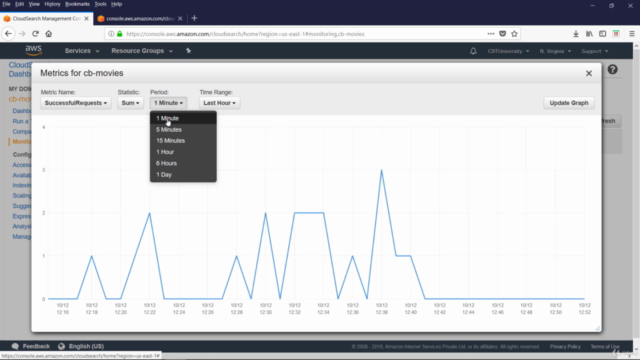Click the browser Back arrow
This screenshot has height=360, width=640.
tap(8, 34)
